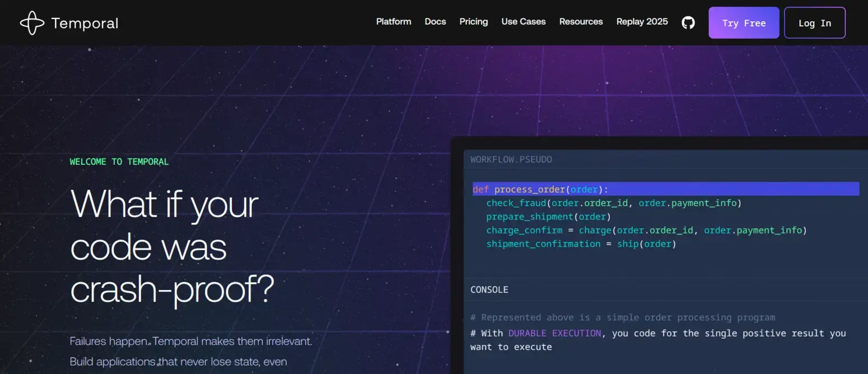Expand the Use Cases menu
The height and width of the screenshot is (374, 868).
click(524, 22)
